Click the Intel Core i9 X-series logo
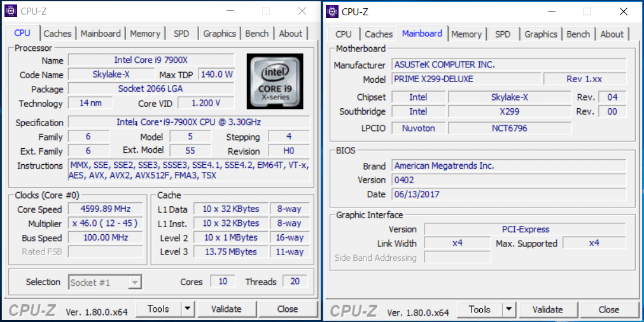Screen dimensions: 644x322 [x=275, y=81]
